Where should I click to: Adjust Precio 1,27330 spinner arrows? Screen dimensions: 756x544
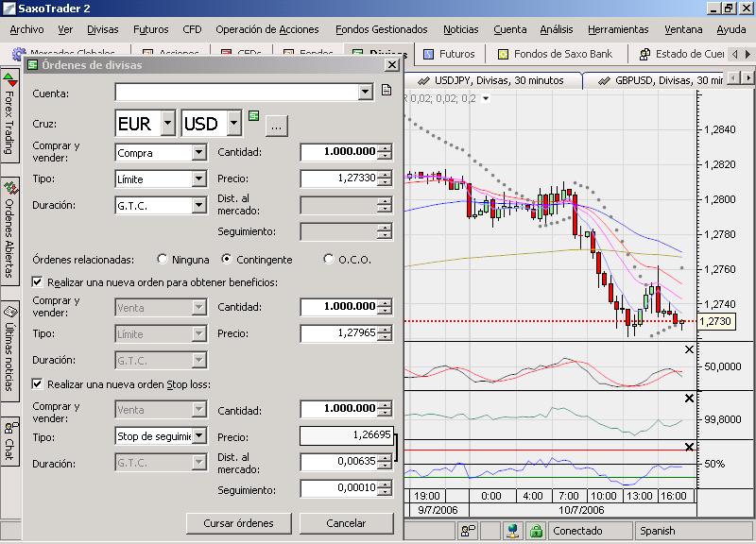[x=385, y=178]
